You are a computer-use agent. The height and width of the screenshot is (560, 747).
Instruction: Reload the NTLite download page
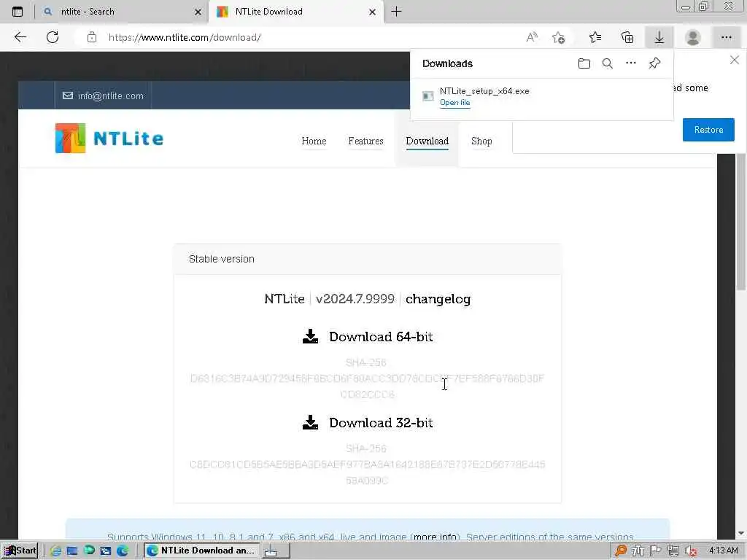53,37
